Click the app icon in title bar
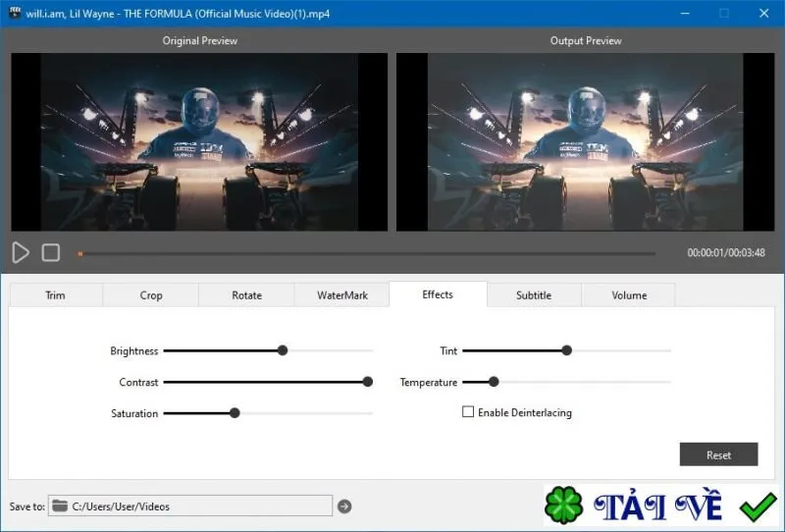This screenshot has width=785, height=532. pyautogui.click(x=15, y=13)
